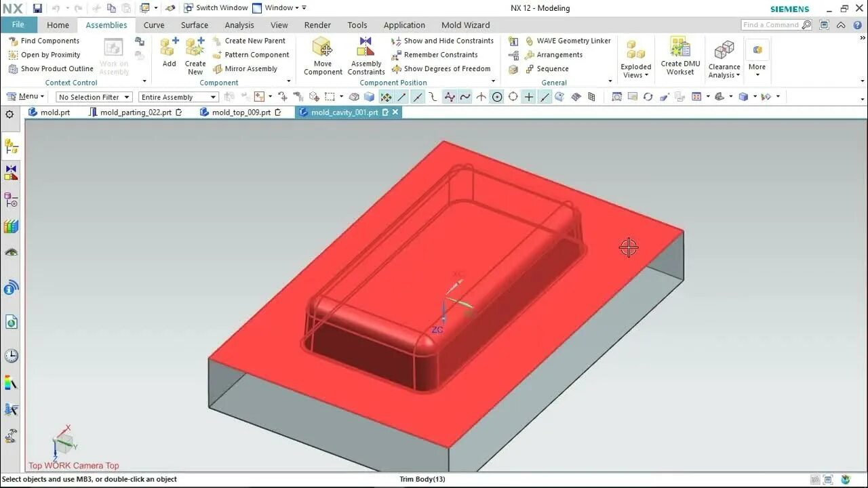Image resolution: width=868 pixels, height=488 pixels.
Task: Open Assembly Navigator in the resource bar
Action: [11, 145]
